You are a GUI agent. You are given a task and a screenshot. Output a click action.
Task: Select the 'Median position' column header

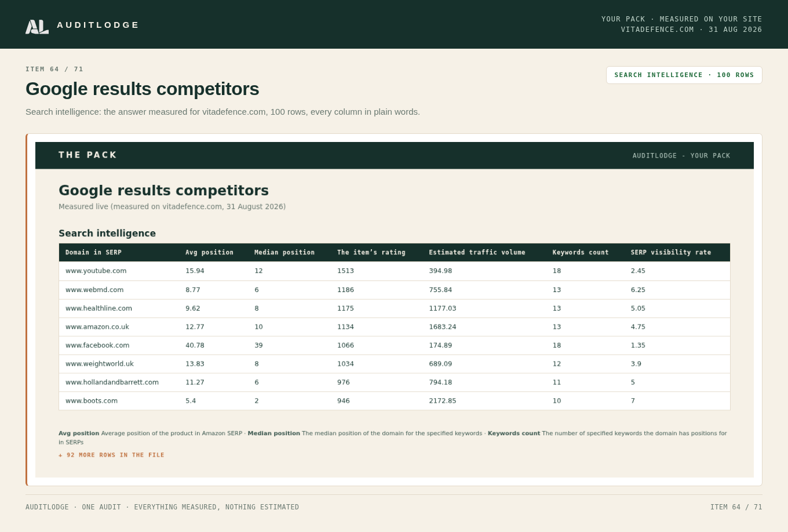pyautogui.click(x=284, y=253)
